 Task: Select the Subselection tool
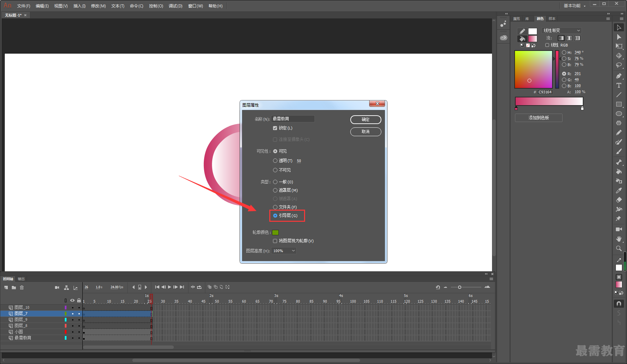click(x=619, y=37)
